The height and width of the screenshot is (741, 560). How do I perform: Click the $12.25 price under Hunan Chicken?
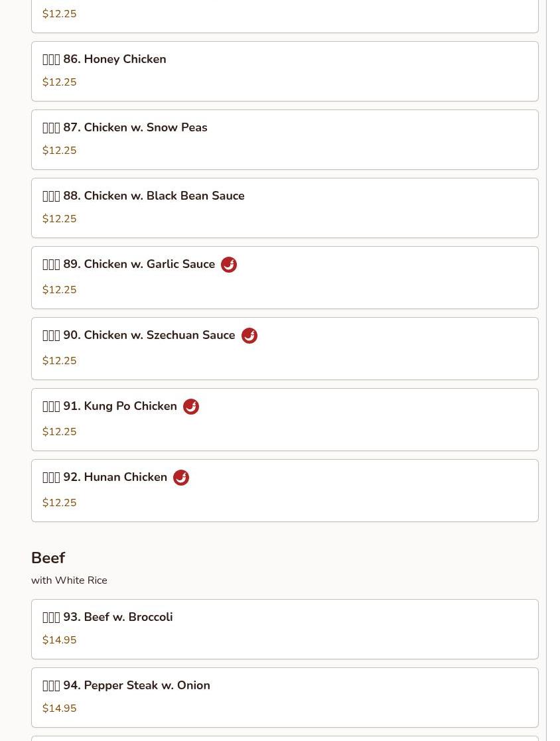59,502
